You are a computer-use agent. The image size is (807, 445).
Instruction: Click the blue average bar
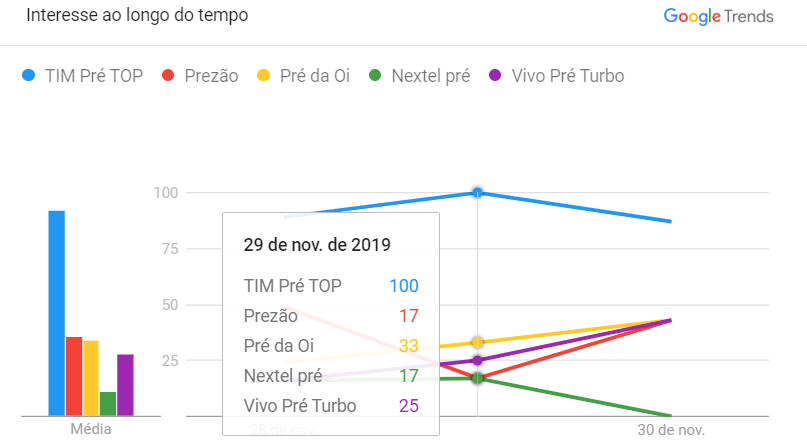[x=57, y=312]
